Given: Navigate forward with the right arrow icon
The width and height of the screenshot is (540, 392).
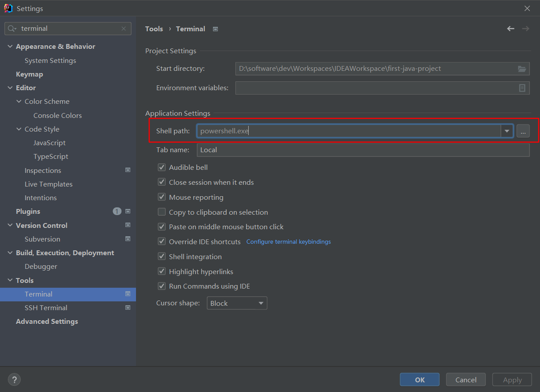Looking at the screenshot, I should point(525,29).
